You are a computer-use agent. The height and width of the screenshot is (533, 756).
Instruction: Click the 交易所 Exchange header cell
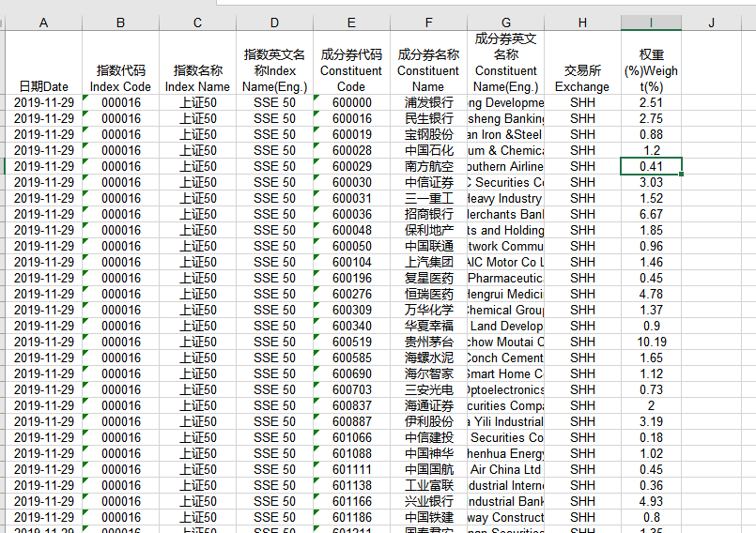click(x=582, y=63)
